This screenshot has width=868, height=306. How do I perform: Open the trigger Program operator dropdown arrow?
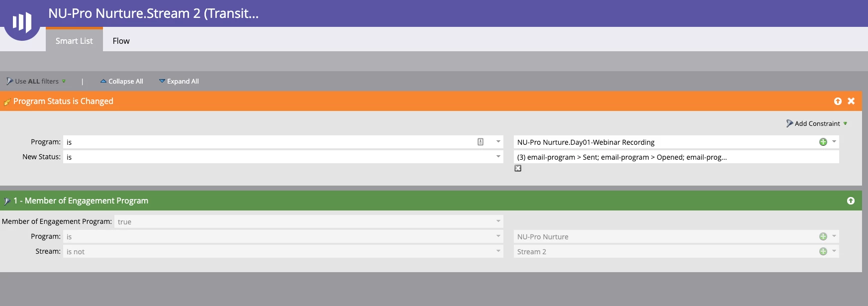coord(498,142)
